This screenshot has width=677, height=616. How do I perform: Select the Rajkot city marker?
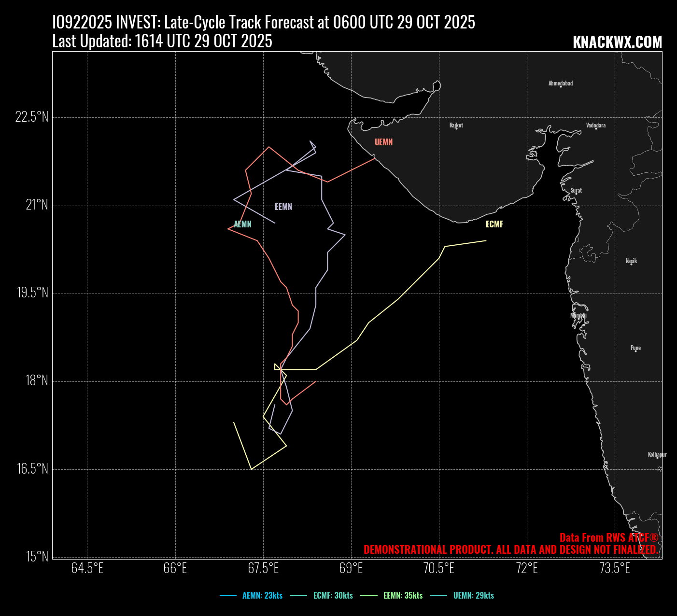pos(456,128)
